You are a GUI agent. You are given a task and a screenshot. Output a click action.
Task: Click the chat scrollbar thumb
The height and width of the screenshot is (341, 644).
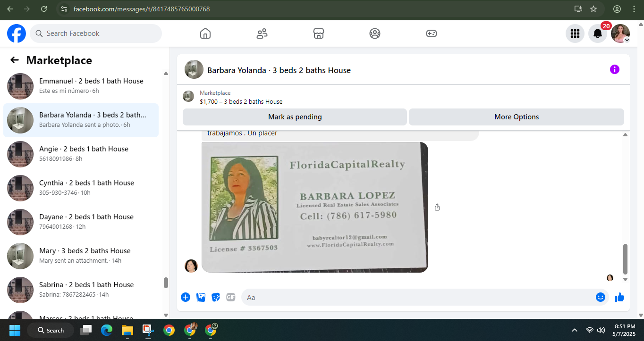point(625,259)
